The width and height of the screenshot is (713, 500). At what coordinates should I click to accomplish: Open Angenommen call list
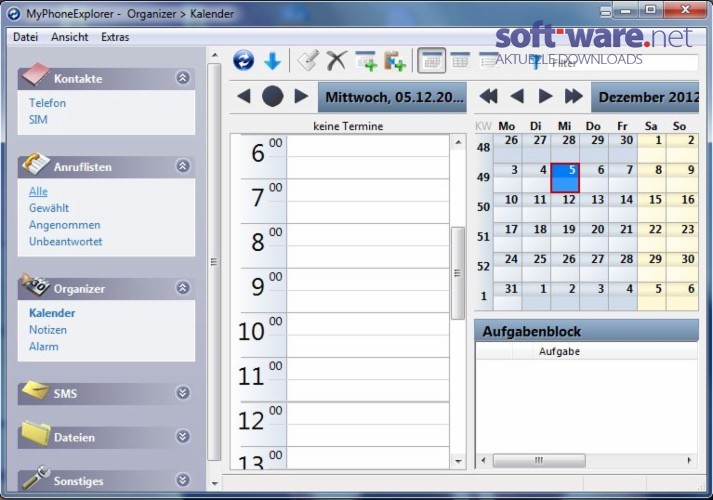tap(65, 225)
